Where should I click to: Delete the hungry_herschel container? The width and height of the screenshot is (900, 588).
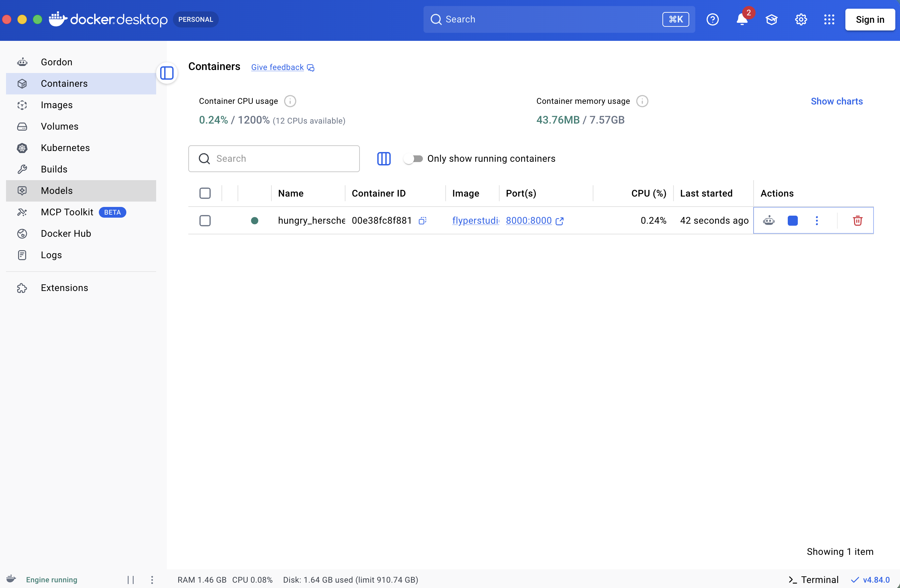click(858, 221)
